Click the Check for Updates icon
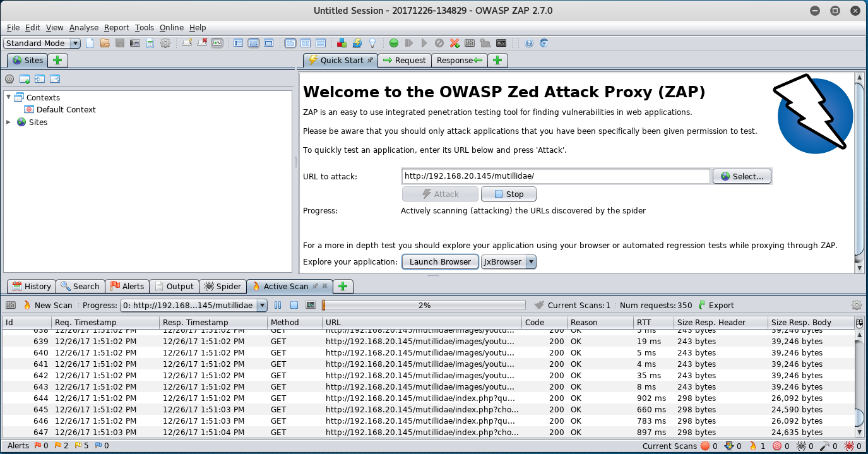 click(x=357, y=43)
